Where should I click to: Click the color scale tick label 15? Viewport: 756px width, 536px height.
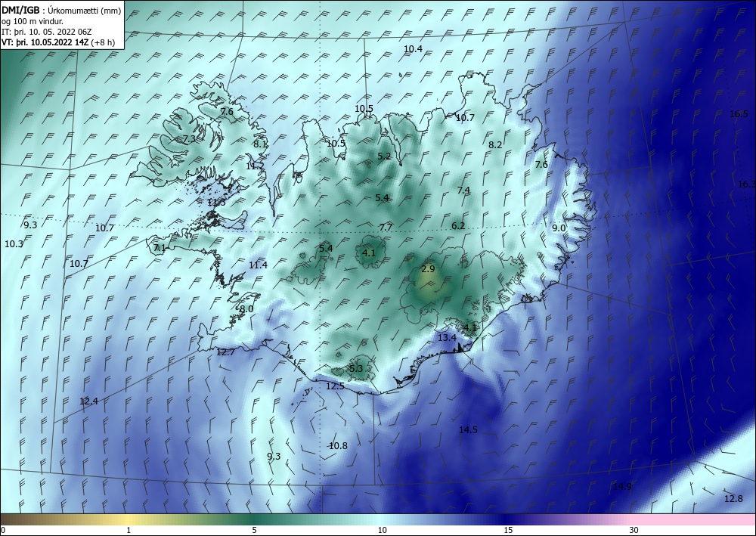[508, 531]
